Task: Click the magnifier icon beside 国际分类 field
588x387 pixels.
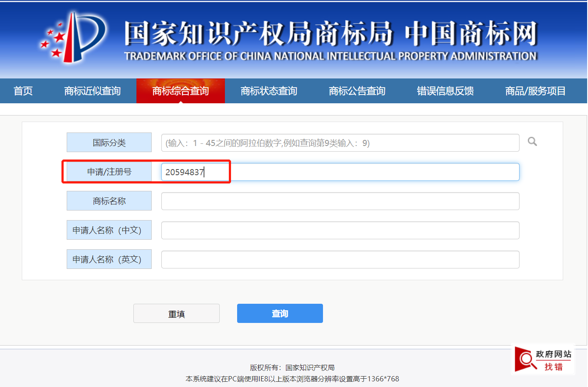Action: [x=532, y=141]
